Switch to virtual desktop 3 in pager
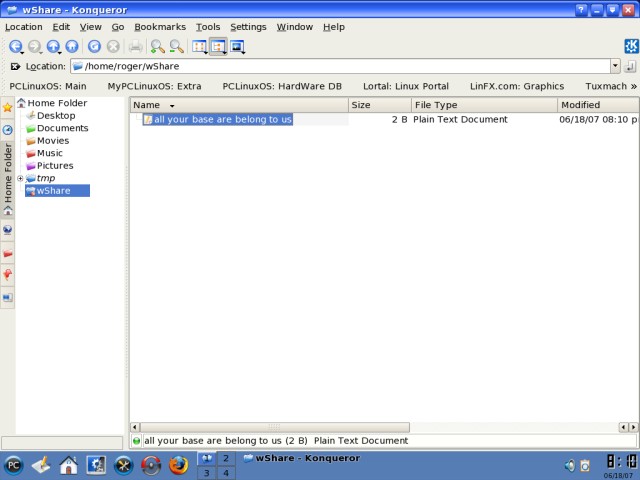Image resolution: width=640 pixels, height=480 pixels. point(207,473)
